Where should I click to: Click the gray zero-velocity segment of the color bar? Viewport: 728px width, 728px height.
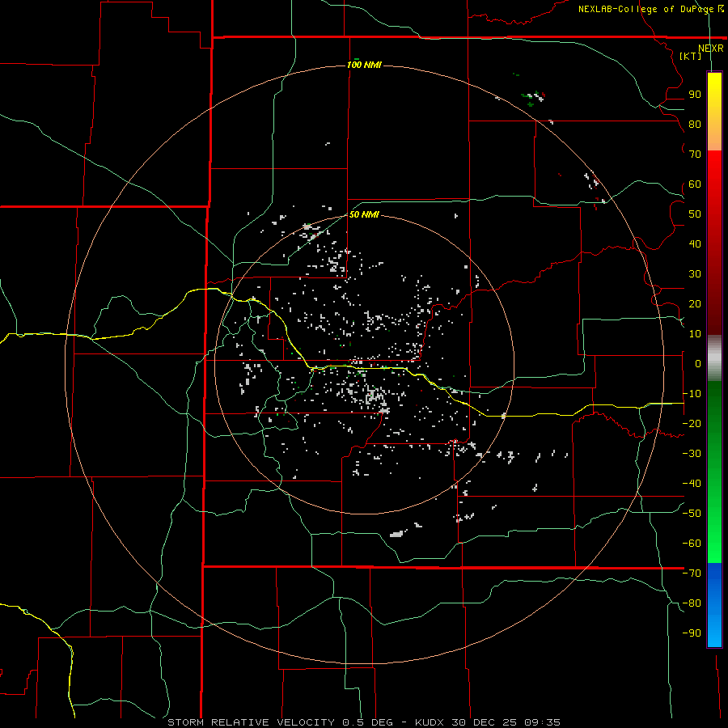pyautogui.click(x=714, y=358)
